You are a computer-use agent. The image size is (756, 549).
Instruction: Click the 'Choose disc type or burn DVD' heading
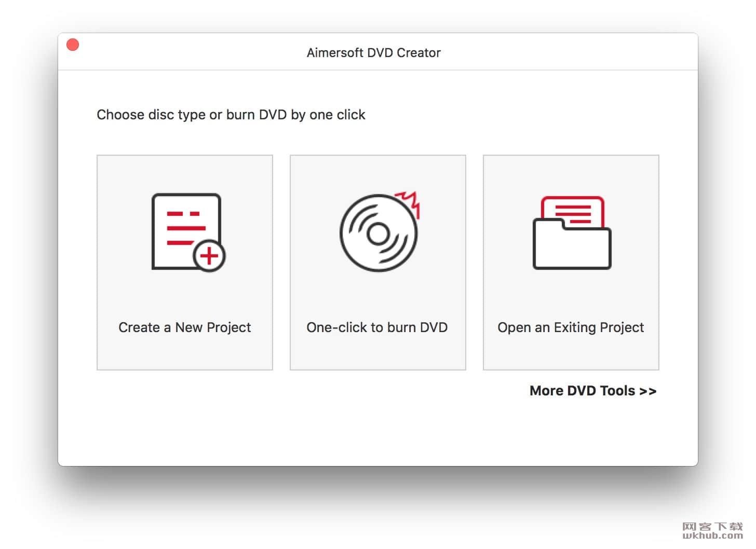(x=231, y=115)
